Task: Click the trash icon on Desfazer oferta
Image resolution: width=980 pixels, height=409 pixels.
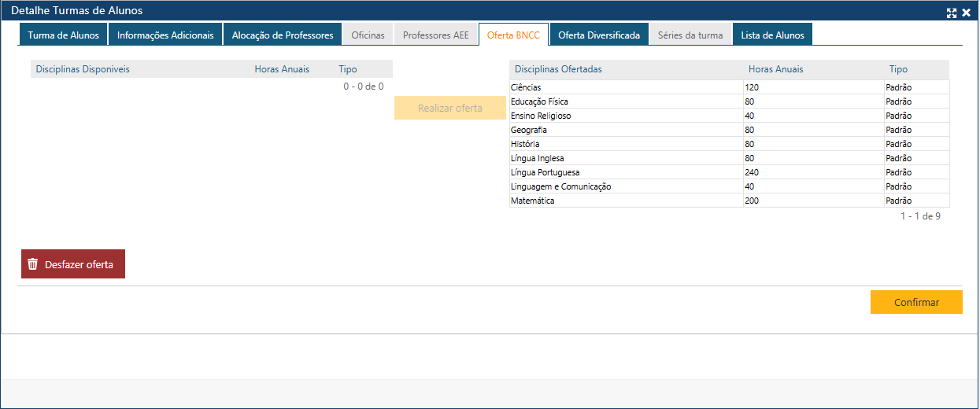Action: (32, 264)
